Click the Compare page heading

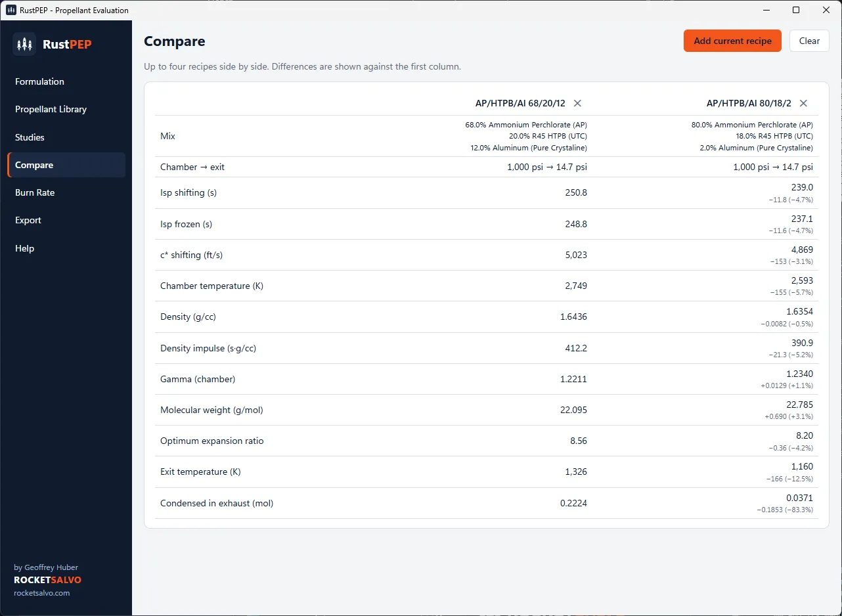coord(175,41)
